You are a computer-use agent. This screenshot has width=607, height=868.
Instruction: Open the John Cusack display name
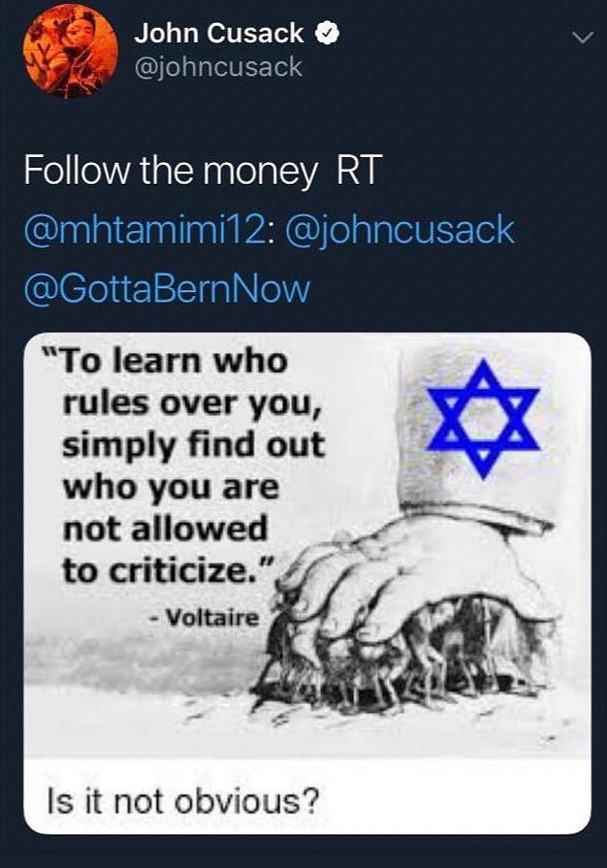pos(219,35)
